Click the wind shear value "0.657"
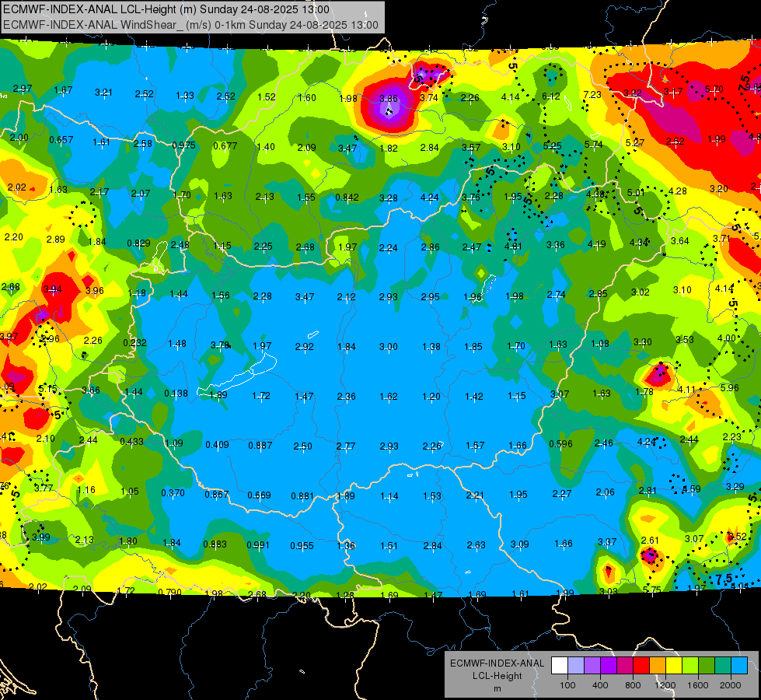 pyautogui.click(x=61, y=140)
